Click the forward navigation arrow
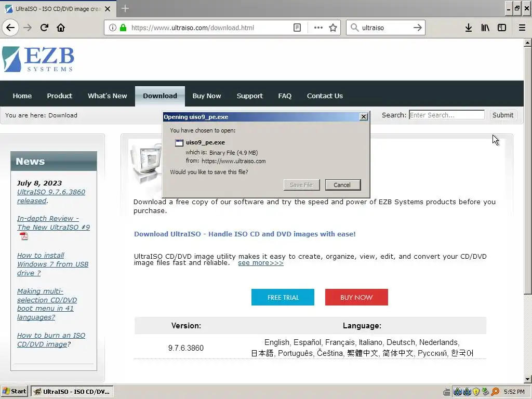Viewport: 532px width, 399px height. click(x=28, y=28)
